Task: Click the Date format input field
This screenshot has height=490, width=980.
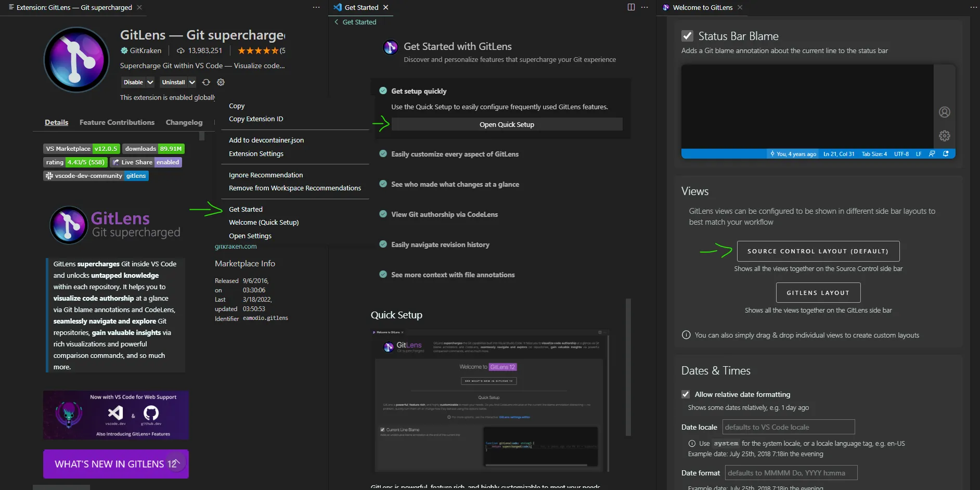Action: coord(791,473)
